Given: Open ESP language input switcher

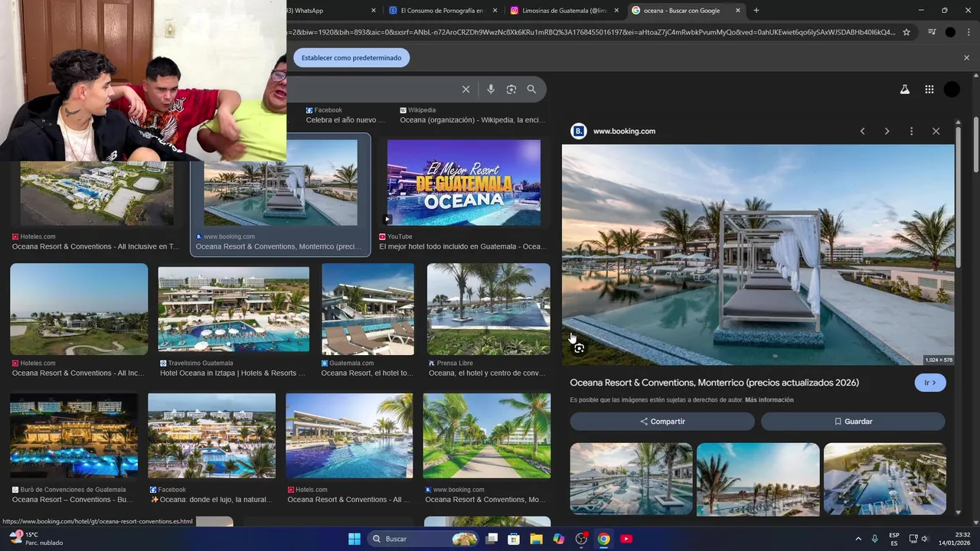Looking at the screenshot, I should click(x=894, y=539).
